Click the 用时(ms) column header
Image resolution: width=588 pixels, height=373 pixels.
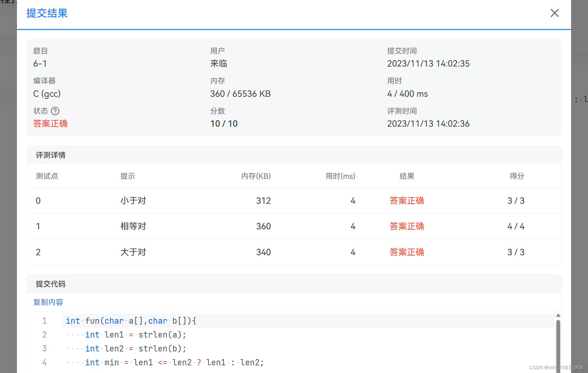pyautogui.click(x=340, y=176)
